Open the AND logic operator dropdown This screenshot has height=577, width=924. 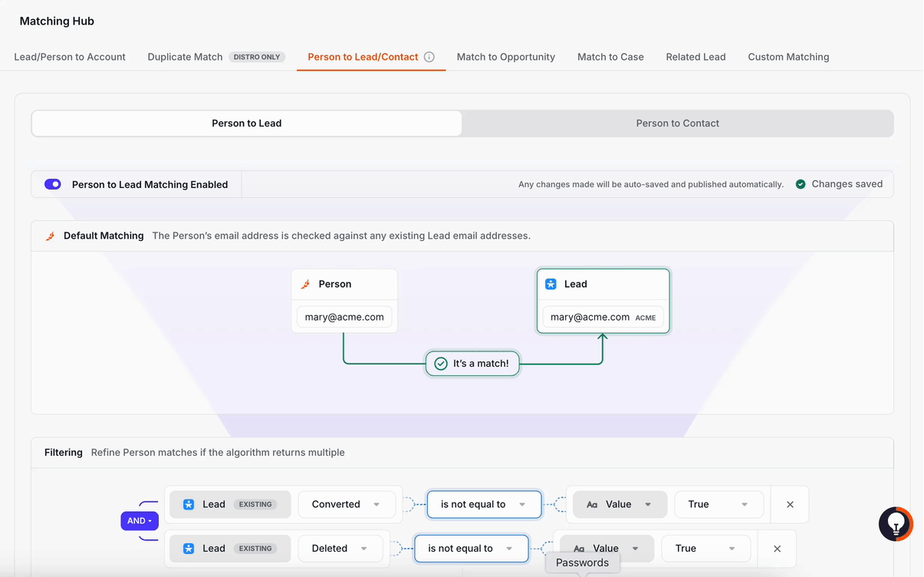[x=140, y=521]
